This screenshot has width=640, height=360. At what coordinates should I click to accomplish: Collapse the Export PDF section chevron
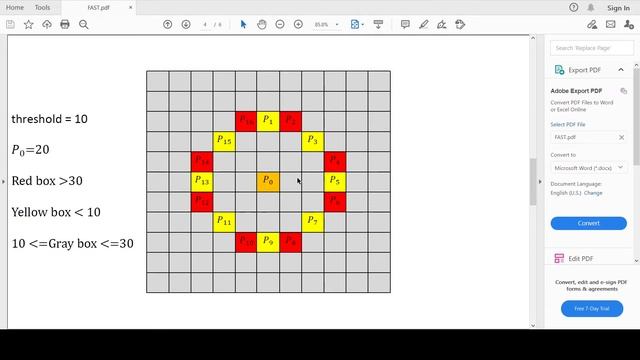[x=621, y=70]
